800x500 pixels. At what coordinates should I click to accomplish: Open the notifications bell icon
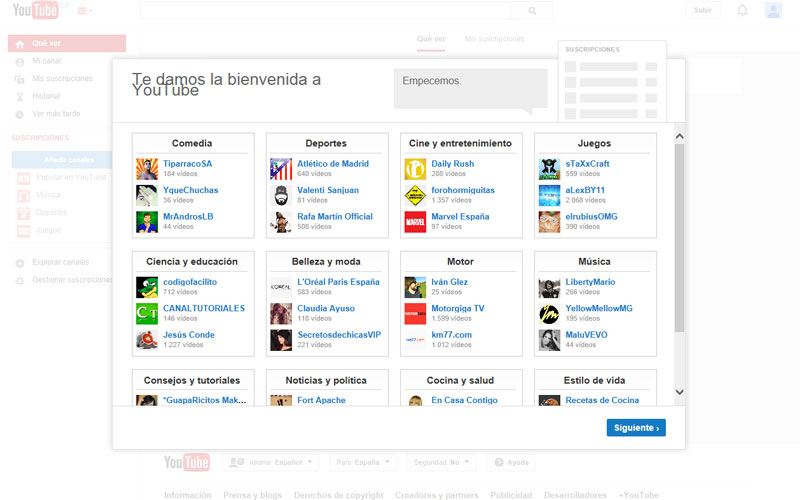[x=742, y=10]
